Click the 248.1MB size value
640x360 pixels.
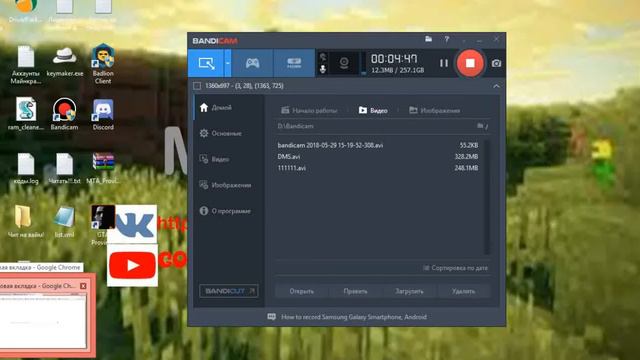tap(466, 168)
